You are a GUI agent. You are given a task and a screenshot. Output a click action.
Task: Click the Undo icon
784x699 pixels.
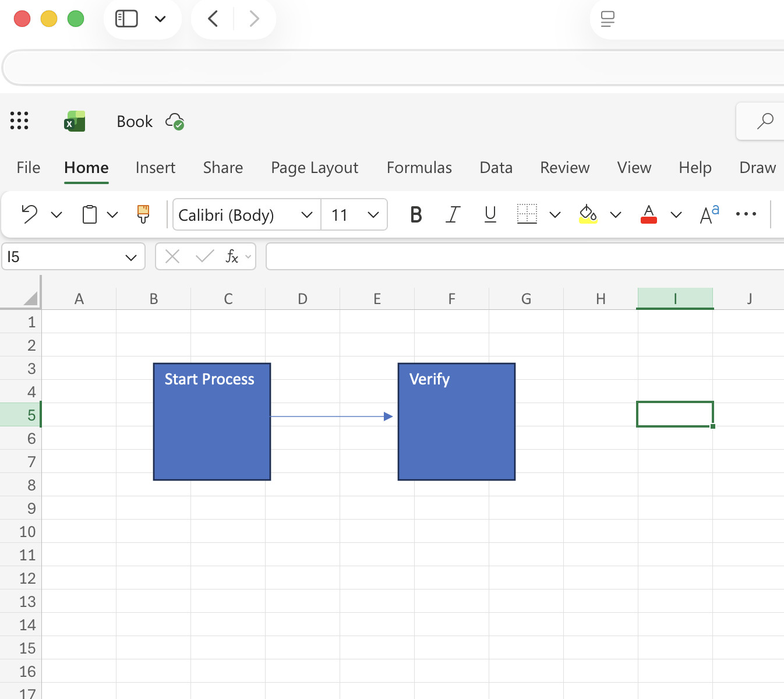29,214
